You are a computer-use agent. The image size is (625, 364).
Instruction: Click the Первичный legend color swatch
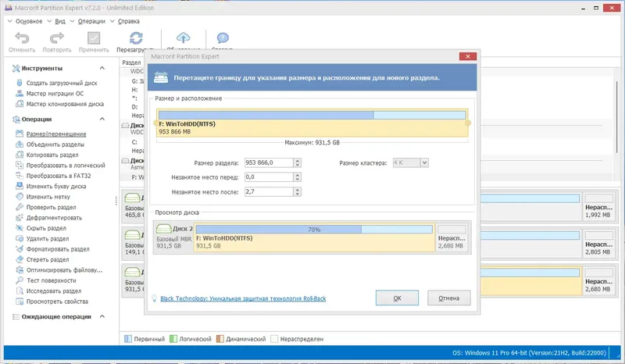click(x=128, y=339)
